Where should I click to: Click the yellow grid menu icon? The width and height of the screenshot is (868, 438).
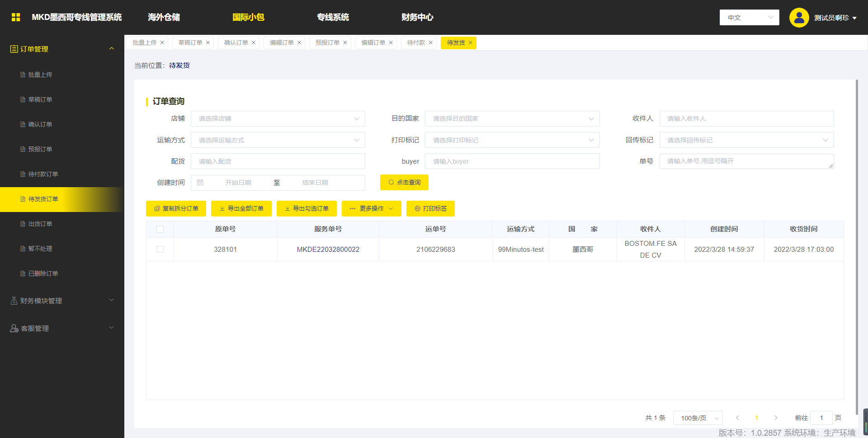coord(16,17)
